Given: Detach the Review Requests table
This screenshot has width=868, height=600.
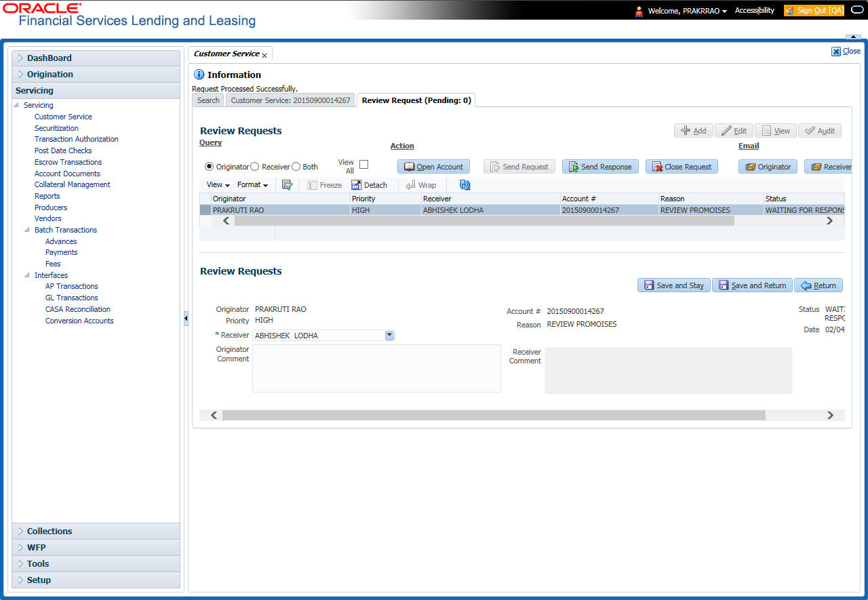Looking at the screenshot, I should pyautogui.click(x=370, y=185).
